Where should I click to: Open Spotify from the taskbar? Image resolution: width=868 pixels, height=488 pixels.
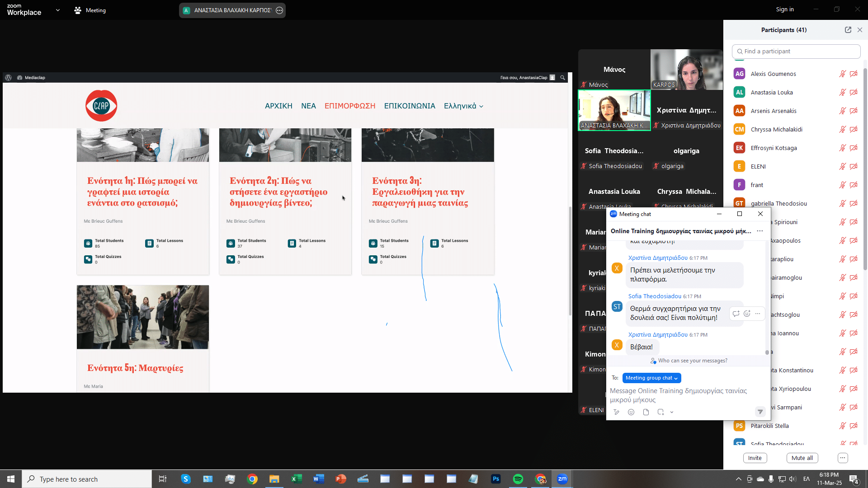click(518, 479)
